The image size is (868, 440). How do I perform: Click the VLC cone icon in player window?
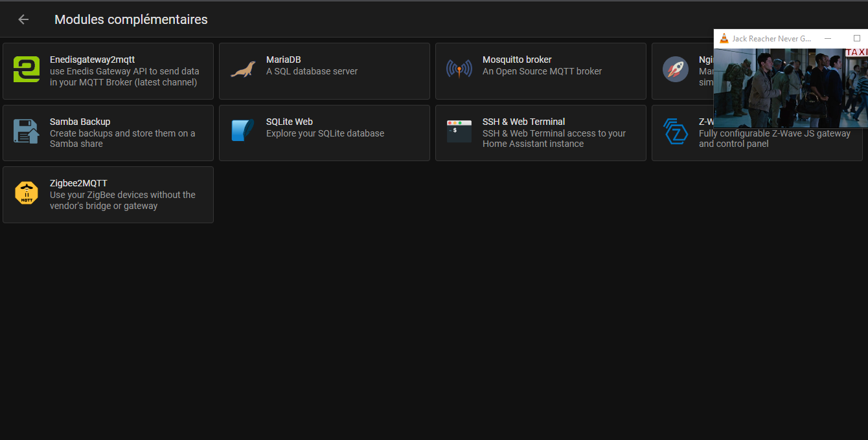pyautogui.click(x=724, y=39)
